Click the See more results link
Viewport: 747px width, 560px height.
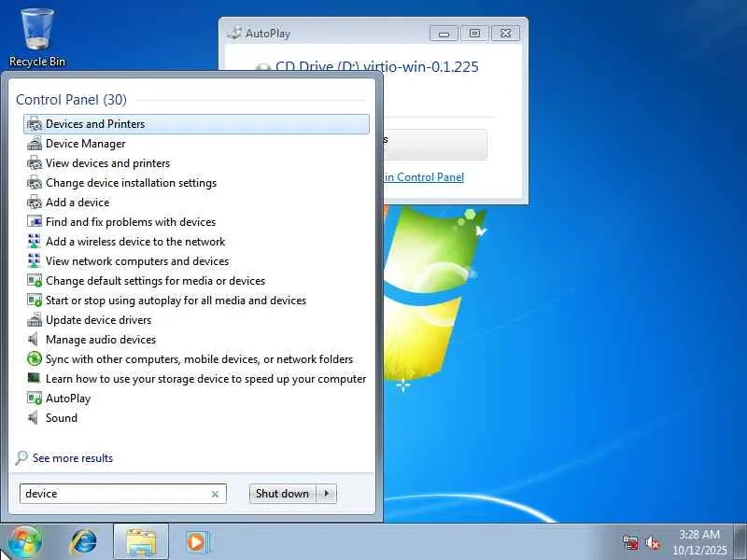tap(73, 458)
